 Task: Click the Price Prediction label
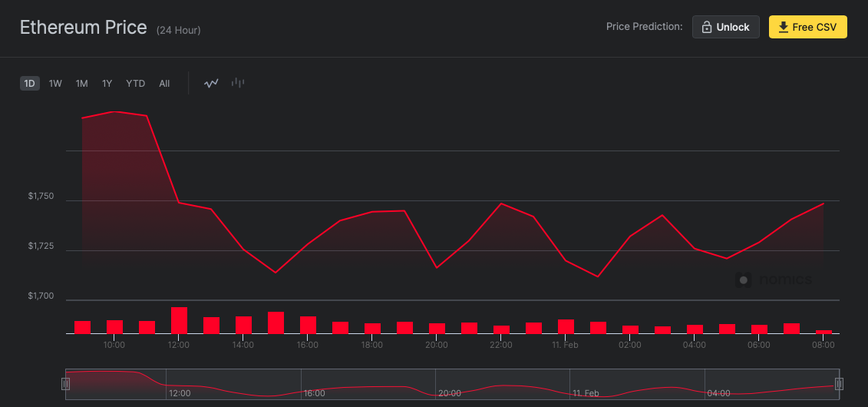pos(645,27)
